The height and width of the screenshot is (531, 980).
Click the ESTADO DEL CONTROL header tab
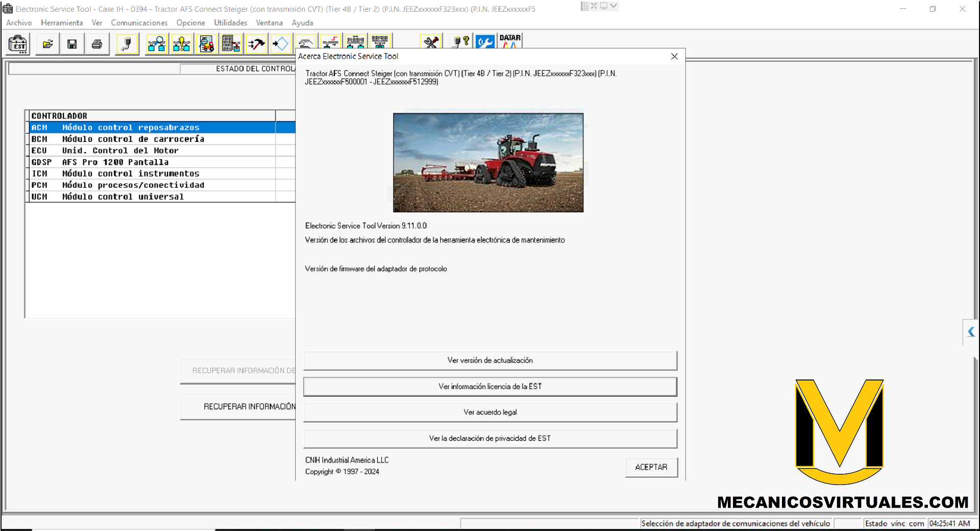click(238, 69)
